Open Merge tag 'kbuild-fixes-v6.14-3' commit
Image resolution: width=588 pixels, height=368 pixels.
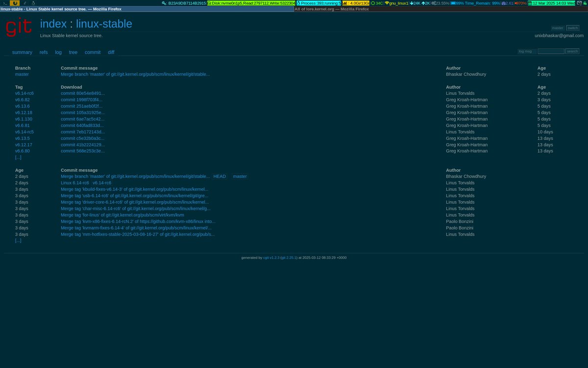134,189
